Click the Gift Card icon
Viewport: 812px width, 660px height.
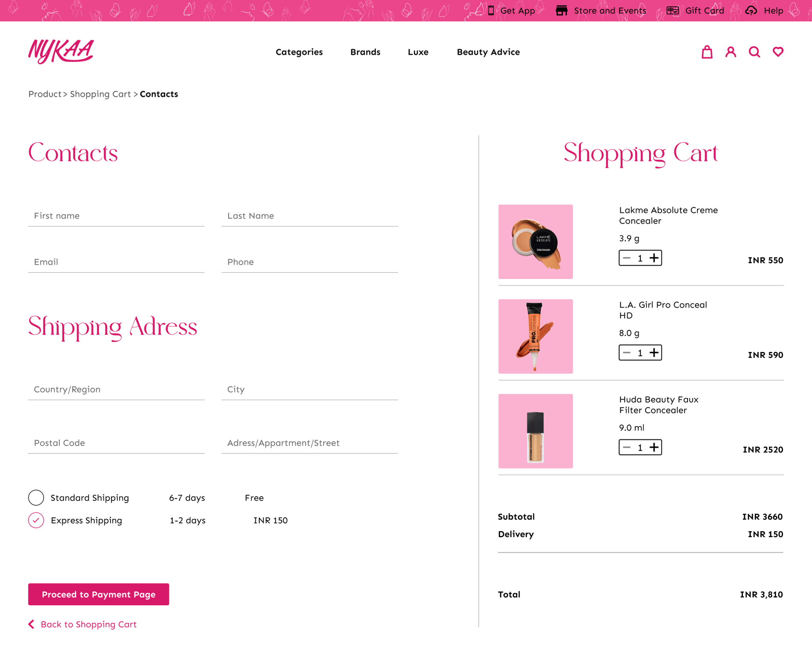pos(672,11)
